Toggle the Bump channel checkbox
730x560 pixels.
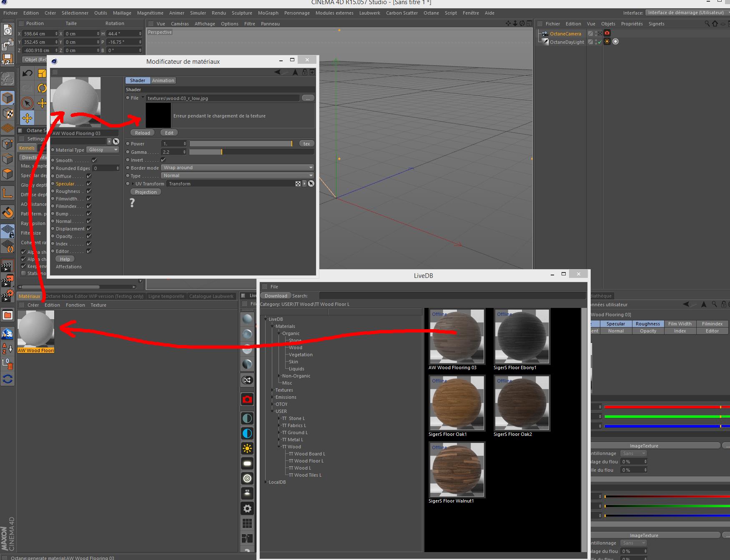89,213
